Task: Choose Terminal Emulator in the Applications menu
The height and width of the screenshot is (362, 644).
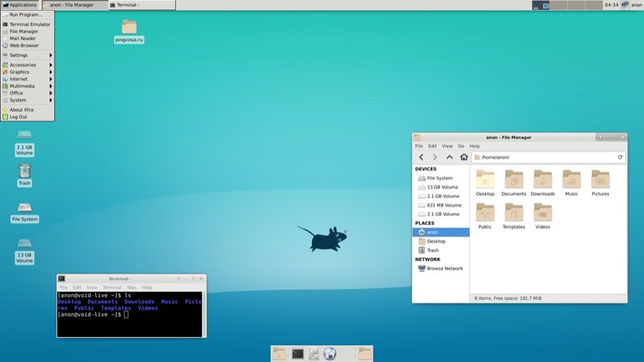Action: tap(27, 24)
